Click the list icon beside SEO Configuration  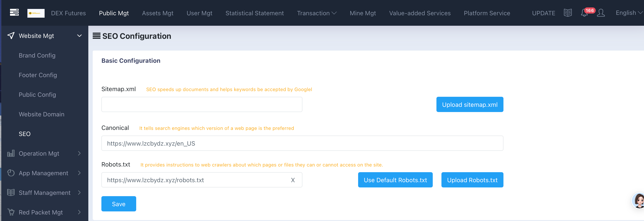pyautogui.click(x=97, y=36)
